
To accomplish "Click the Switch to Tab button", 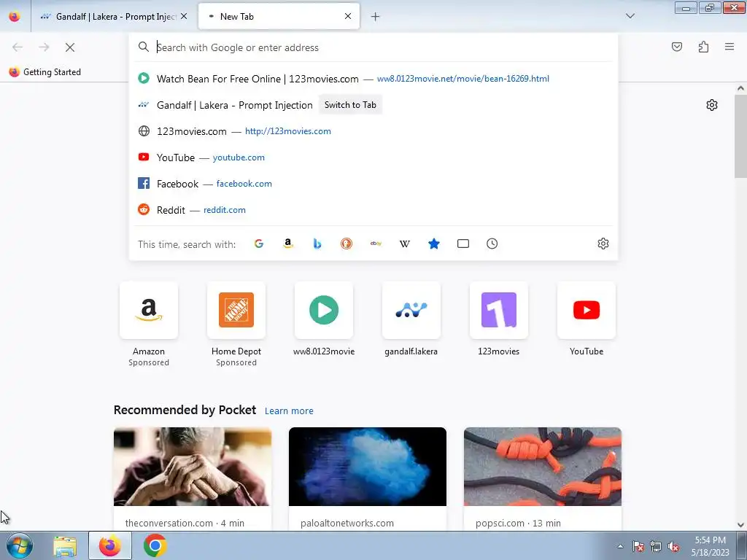I will point(350,105).
